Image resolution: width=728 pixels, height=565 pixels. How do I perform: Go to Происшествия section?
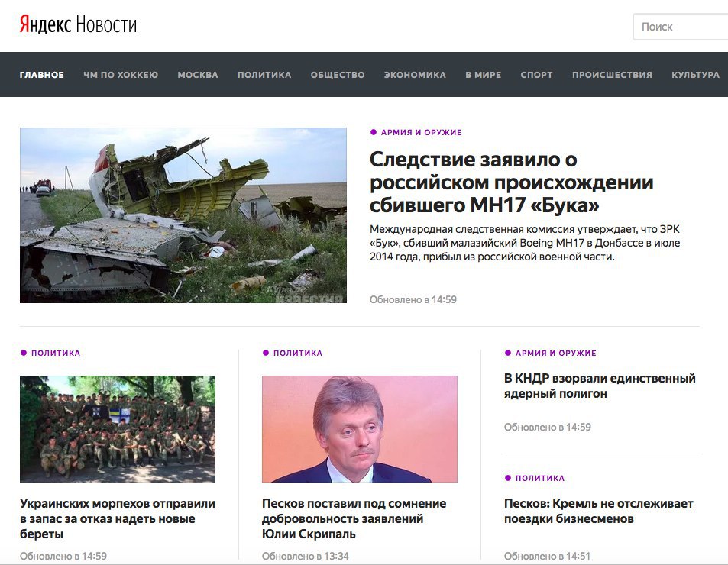[612, 75]
